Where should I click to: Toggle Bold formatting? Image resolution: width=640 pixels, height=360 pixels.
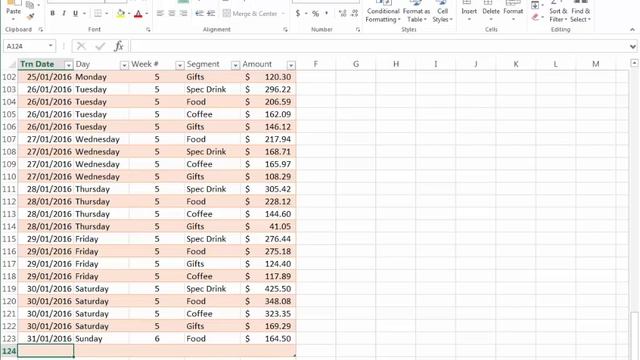point(52,13)
